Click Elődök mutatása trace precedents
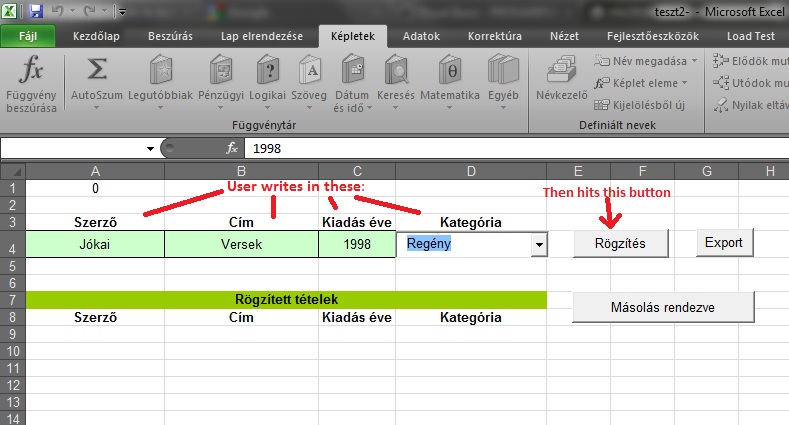Image resolution: width=789 pixels, height=425 pixels. (750, 61)
